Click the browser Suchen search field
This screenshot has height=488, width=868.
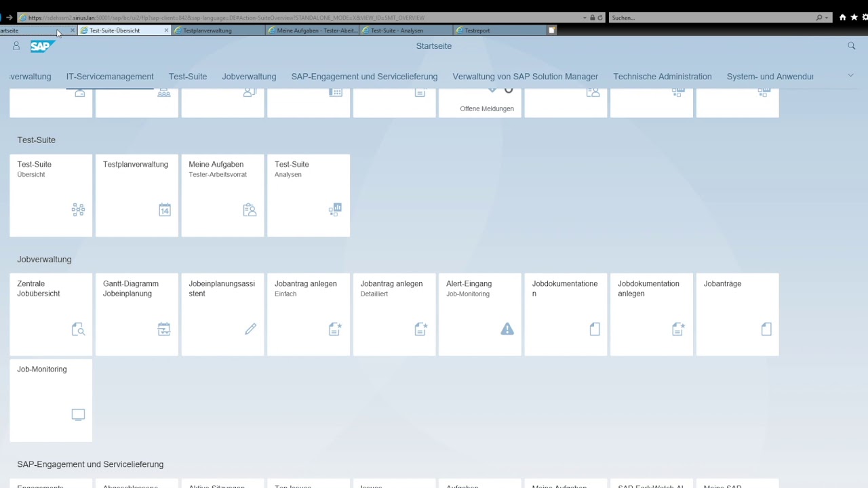[x=712, y=18]
